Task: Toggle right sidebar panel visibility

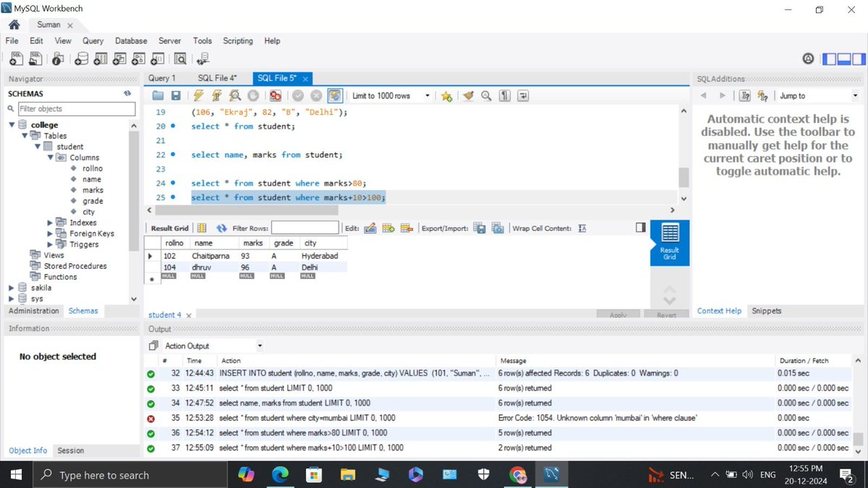Action: [859, 59]
